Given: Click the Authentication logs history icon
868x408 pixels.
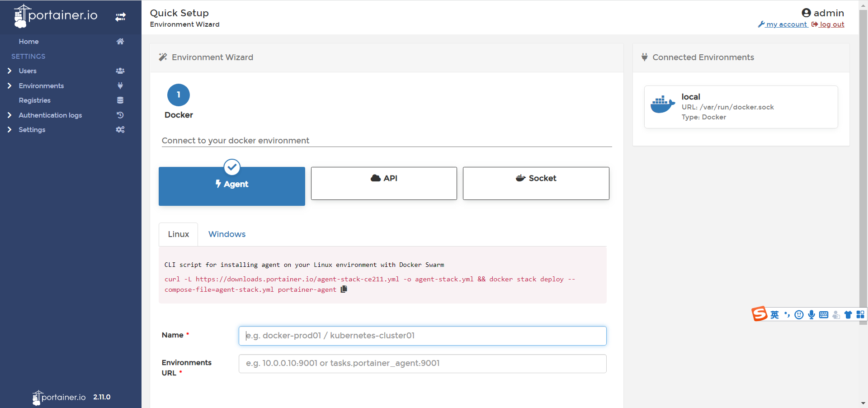Looking at the screenshot, I should tap(120, 115).
